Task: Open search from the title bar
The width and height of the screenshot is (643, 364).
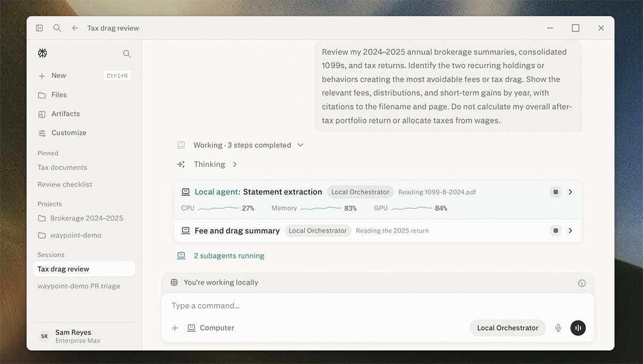Action: coord(57,28)
